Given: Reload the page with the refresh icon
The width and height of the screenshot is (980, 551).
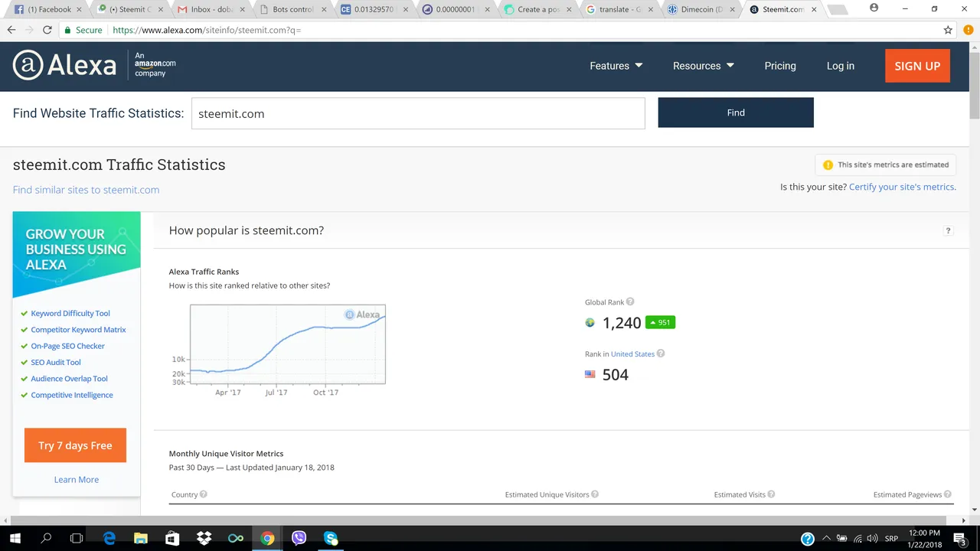Looking at the screenshot, I should point(47,30).
